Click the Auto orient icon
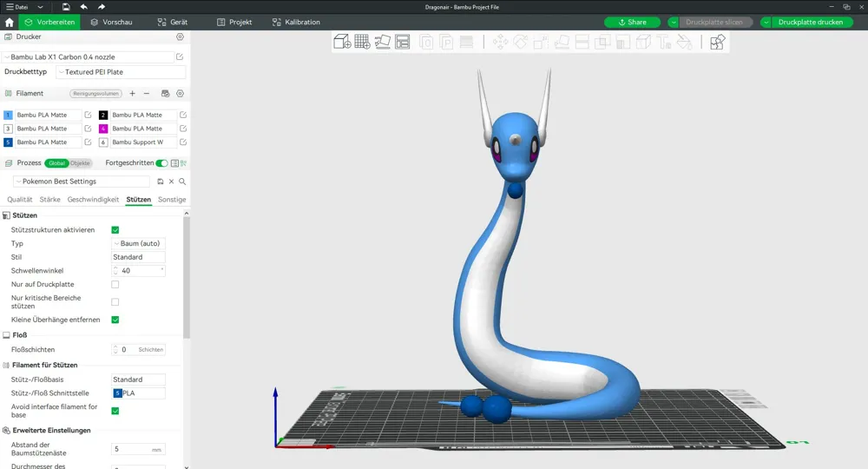This screenshot has height=469, width=868. [x=383, y=42]
